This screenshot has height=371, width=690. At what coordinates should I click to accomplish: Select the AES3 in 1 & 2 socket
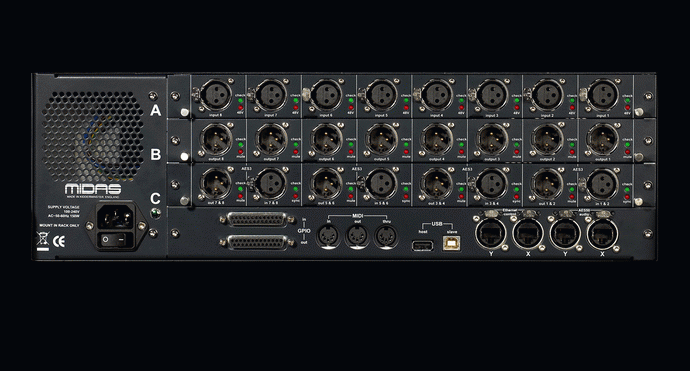click(602, 184)
